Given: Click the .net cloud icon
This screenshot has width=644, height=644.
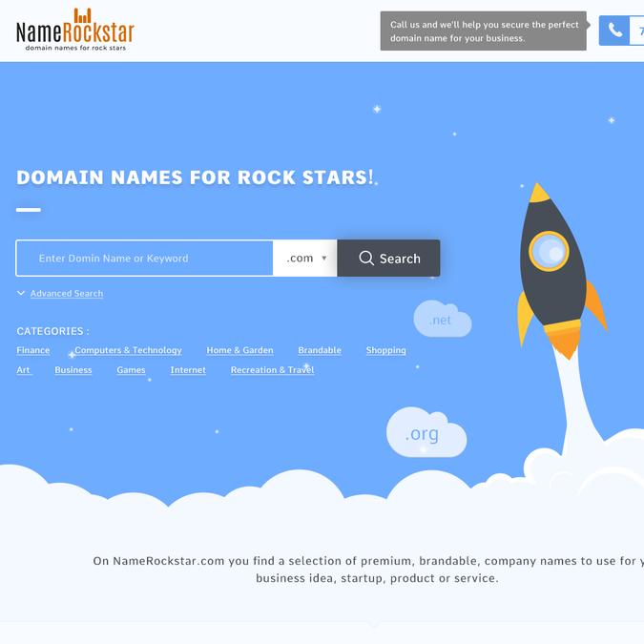Looking at the screenshot, I should coord(442,320).
